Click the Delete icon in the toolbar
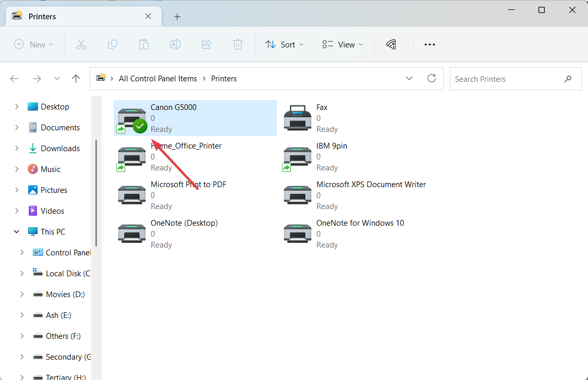 pyautogui.click(x=238, y=44)
